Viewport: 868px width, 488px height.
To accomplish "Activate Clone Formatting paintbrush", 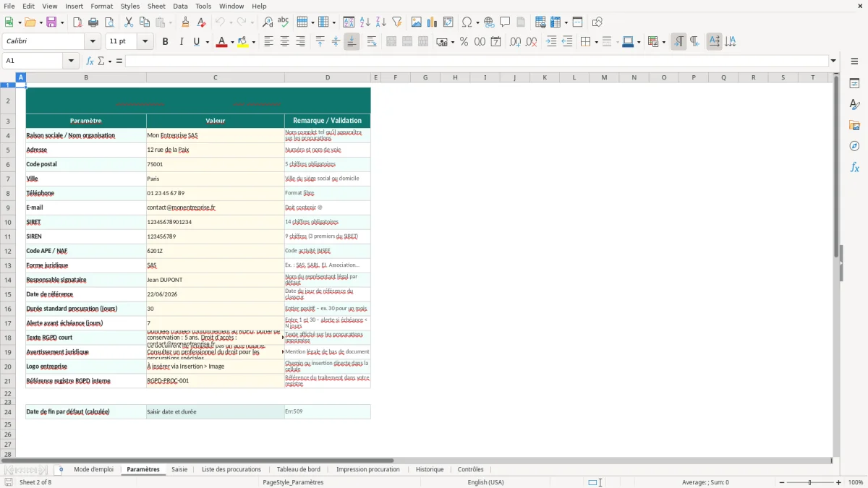I will coord(185,22).
